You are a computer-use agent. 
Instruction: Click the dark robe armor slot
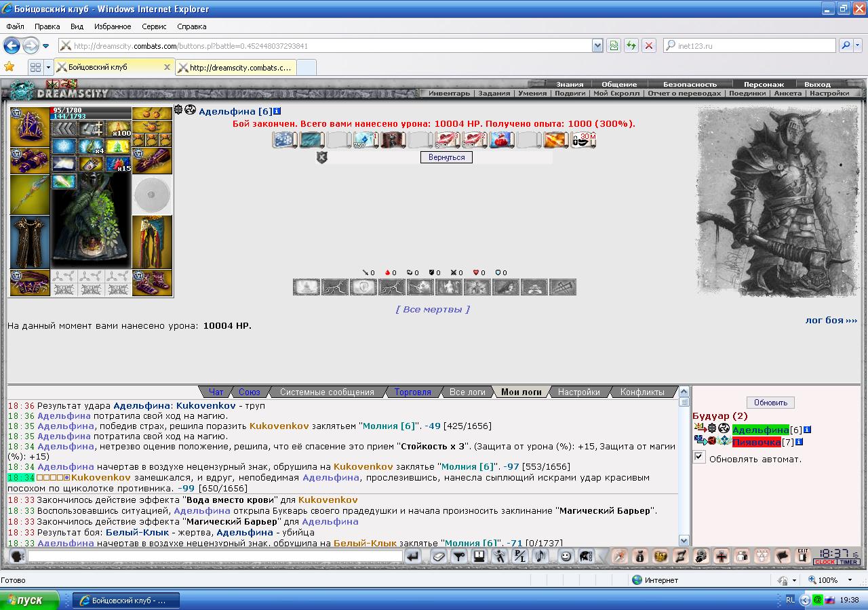pos(30,242)
